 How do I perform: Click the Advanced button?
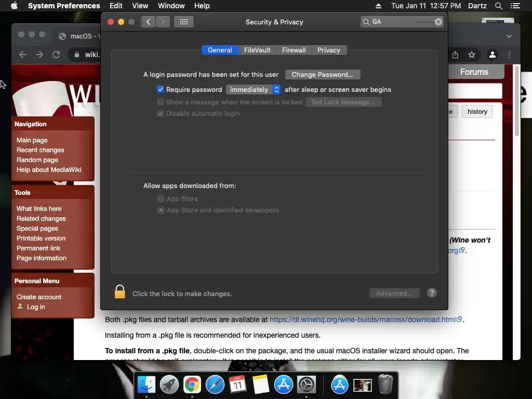tap(394, 293)
